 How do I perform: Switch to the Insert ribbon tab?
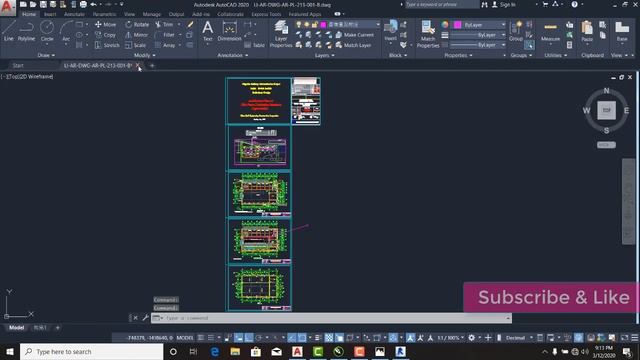pyautogui.click(x=50, y=14)
